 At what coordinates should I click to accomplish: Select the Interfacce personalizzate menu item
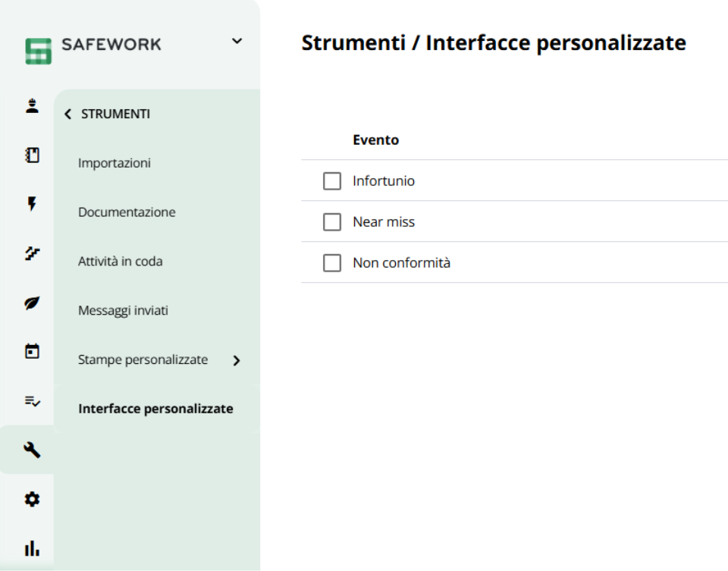[x=155, y=409]
